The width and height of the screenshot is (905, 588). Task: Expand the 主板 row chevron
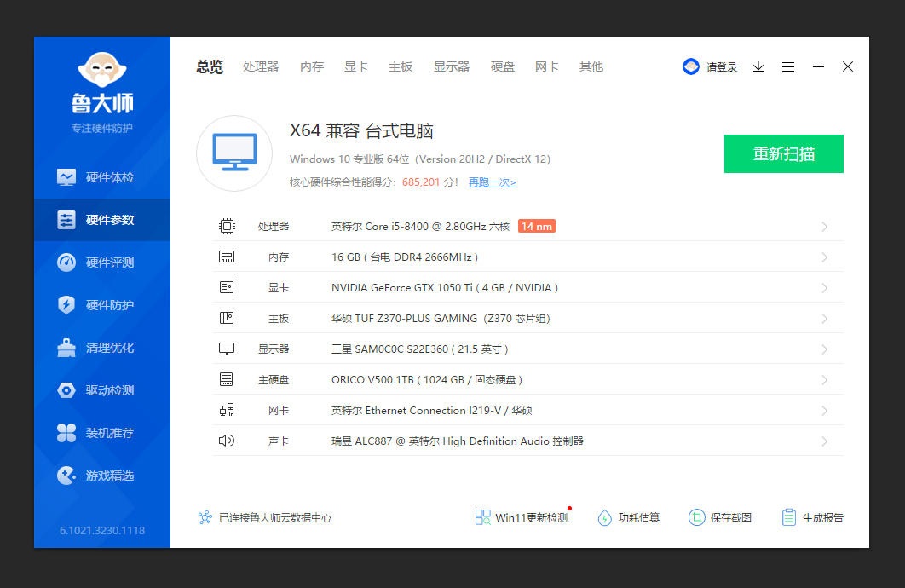coord(825,319)
